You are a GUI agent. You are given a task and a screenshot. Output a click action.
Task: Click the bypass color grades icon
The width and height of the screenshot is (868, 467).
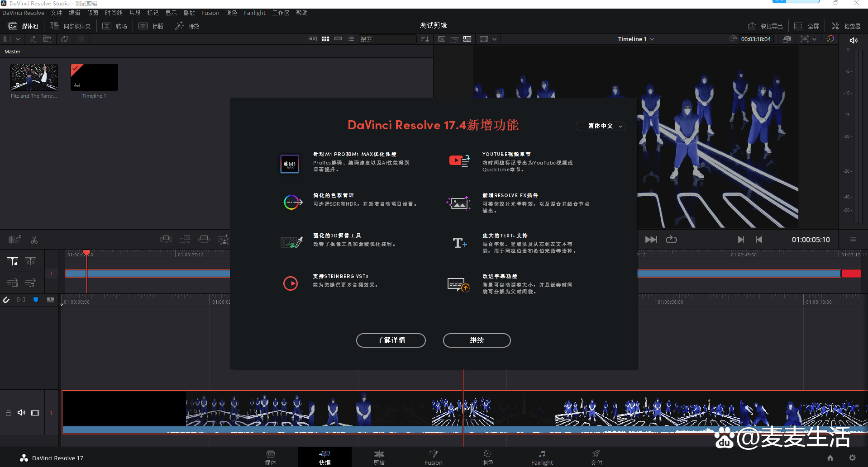pyautogui.click(x=787, y=39)
